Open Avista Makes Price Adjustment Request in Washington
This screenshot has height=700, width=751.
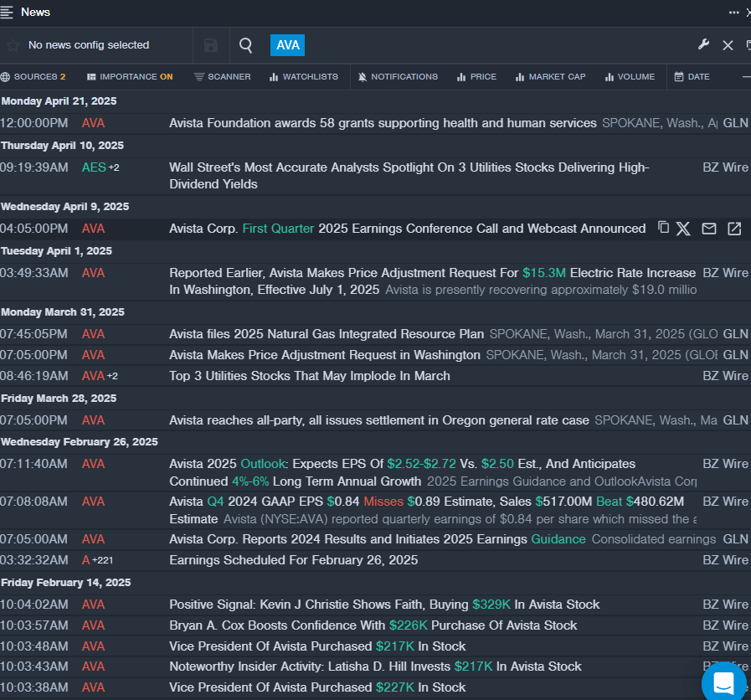click(x=325, y=355)
